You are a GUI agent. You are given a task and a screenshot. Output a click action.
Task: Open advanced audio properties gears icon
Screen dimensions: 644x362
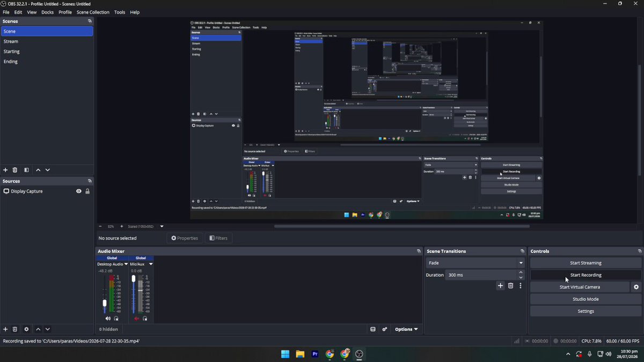pyautogui.click(x=385, y=329)
